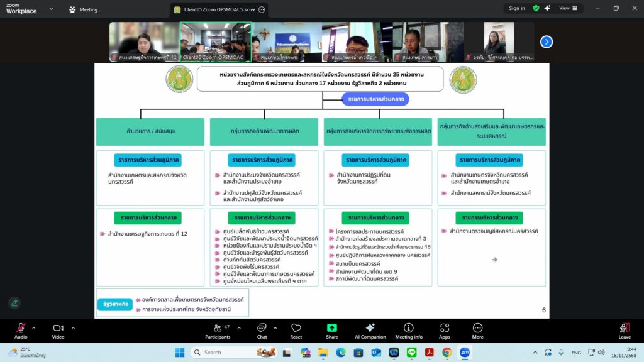Click the green Share screen icon
Image resolution: width=644 pixels, height=362 pixels.
coord(332,328)
